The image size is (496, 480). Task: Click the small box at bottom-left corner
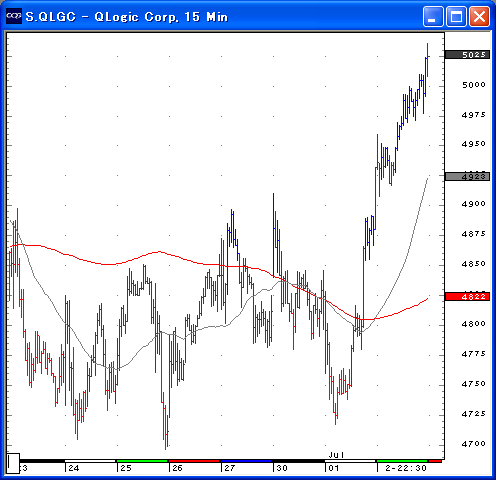(13, 463)
